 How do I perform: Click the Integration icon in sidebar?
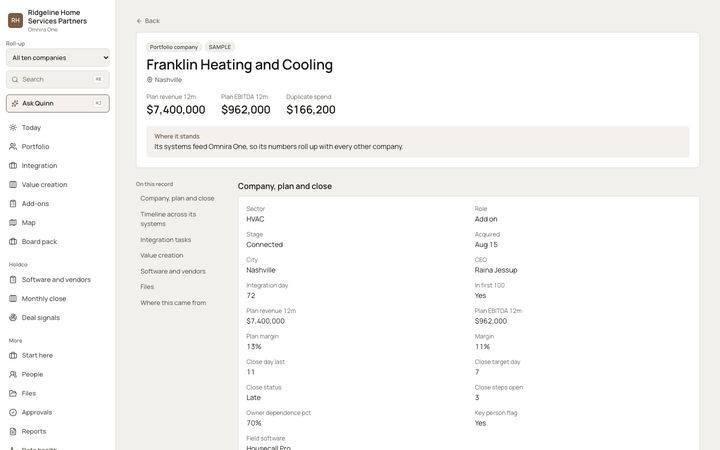point(13,166)
